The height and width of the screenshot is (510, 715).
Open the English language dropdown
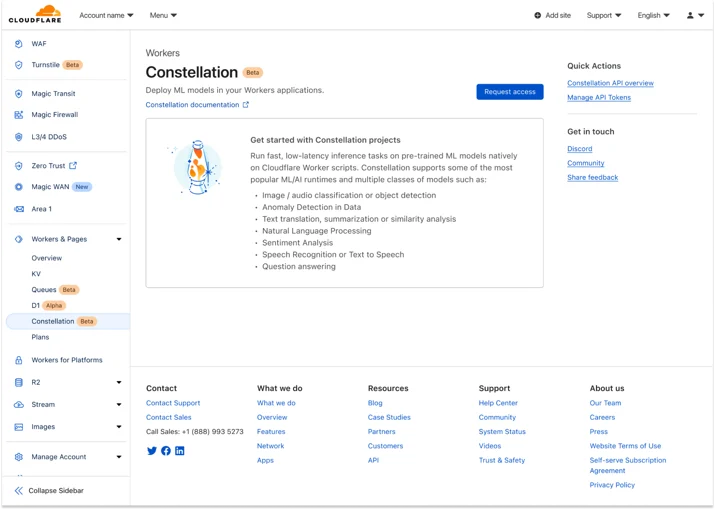(x=653, y=16)
